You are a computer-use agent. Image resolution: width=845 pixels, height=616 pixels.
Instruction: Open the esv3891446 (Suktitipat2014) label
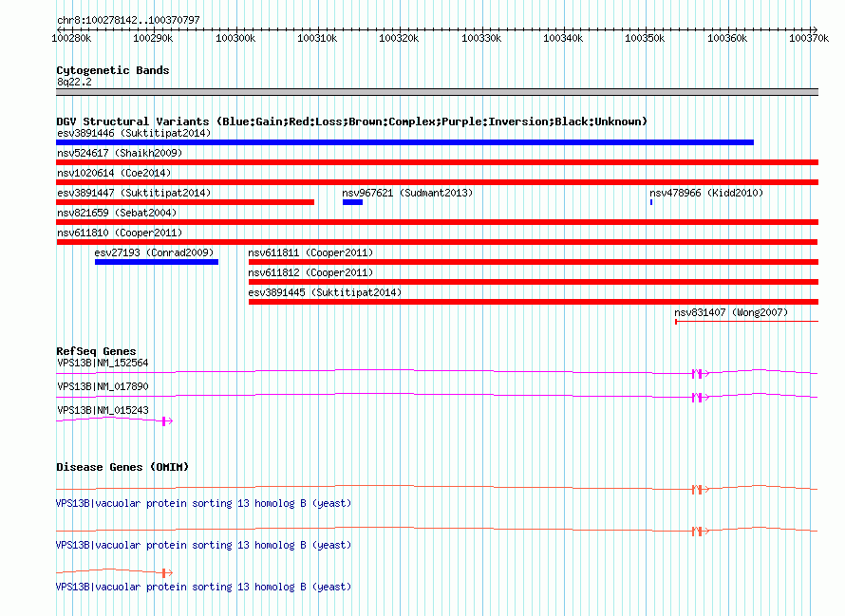coord(134,133)
